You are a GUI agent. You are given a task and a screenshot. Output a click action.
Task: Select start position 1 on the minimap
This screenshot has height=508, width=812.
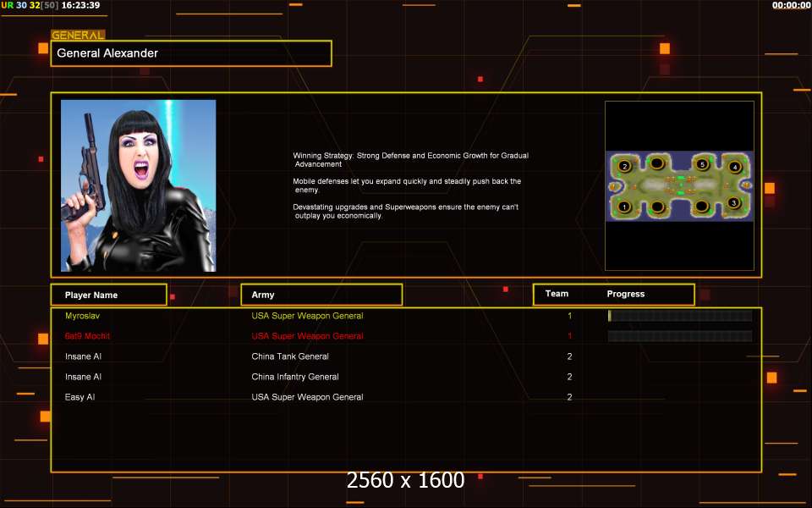624,207
